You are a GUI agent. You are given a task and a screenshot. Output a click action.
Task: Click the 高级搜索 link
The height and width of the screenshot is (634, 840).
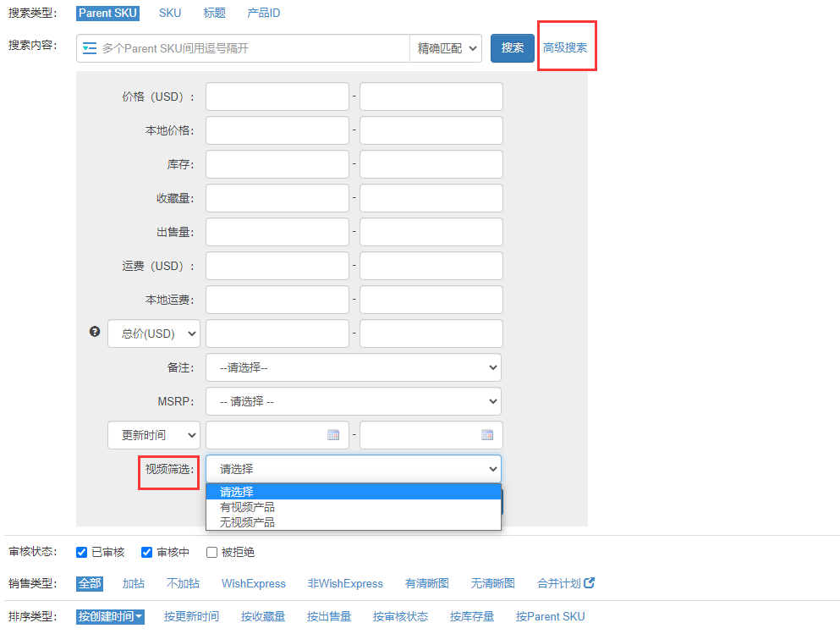point(565,48)
